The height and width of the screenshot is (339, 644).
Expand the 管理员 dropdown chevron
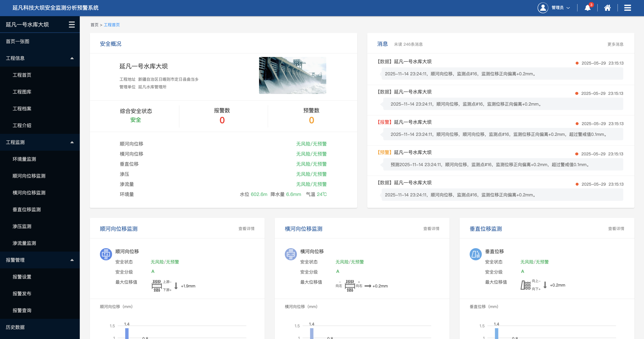point(568,8)
